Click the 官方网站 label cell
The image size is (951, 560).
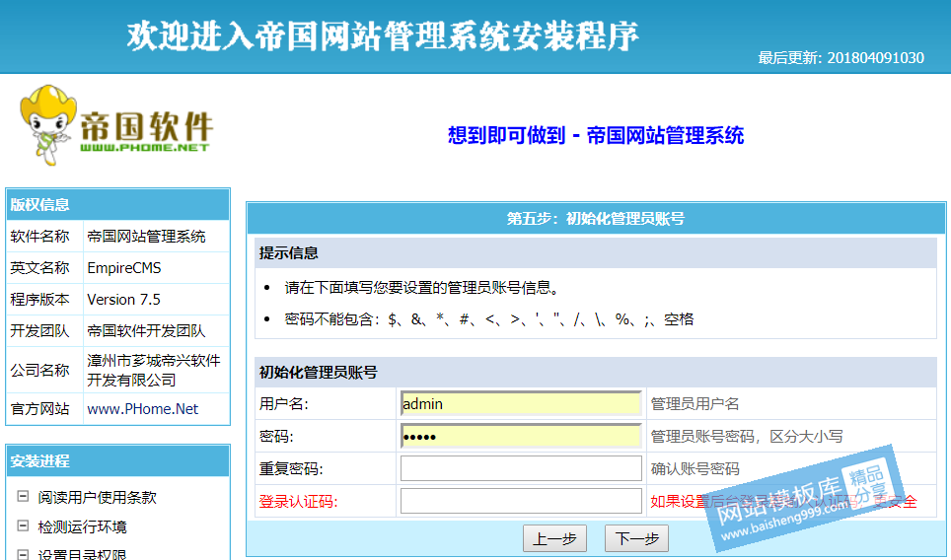click(44, 409)
